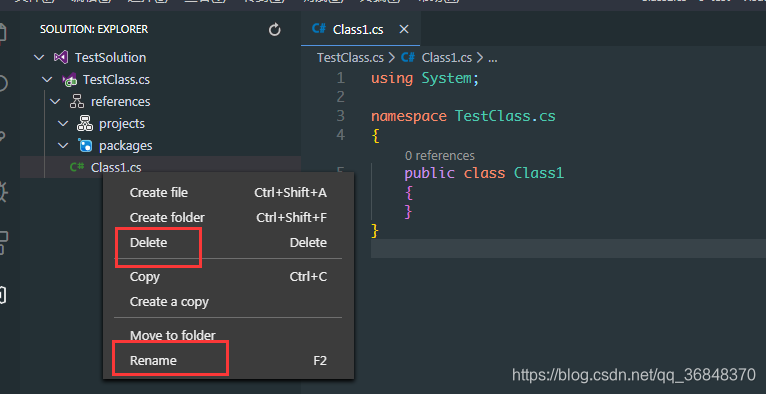
Task: Click the projects node icon
Action: pyautogui.click(x=85, y=124)
